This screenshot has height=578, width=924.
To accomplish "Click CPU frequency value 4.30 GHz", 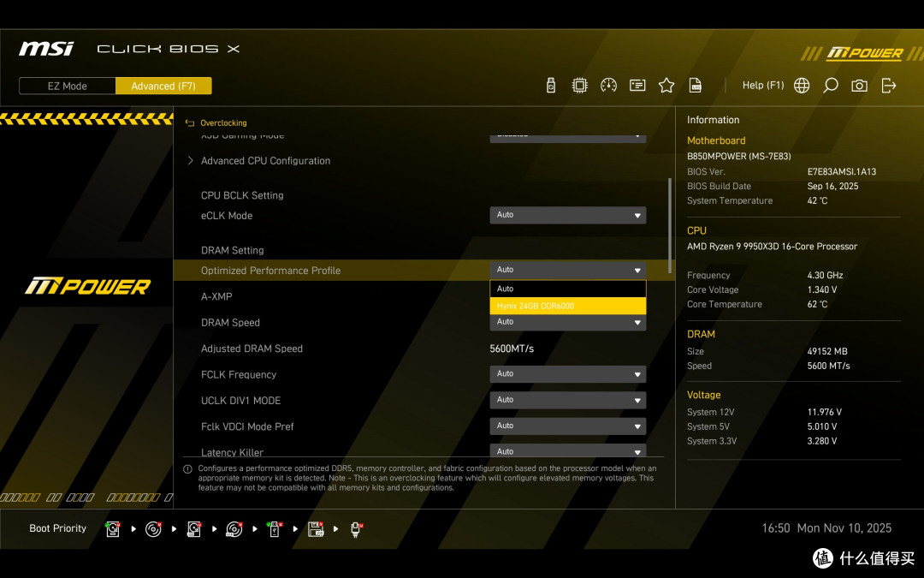I will click(825, 276).
